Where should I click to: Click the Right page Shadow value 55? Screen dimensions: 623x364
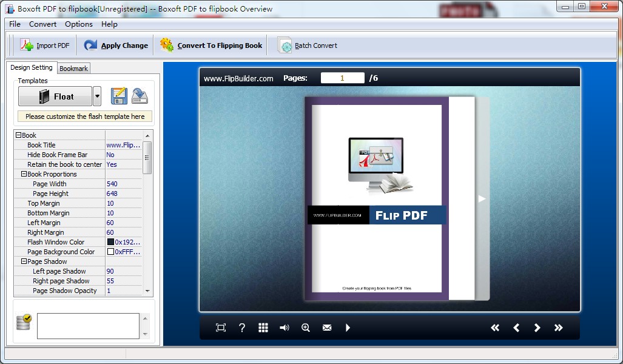[x=124, y=281]
